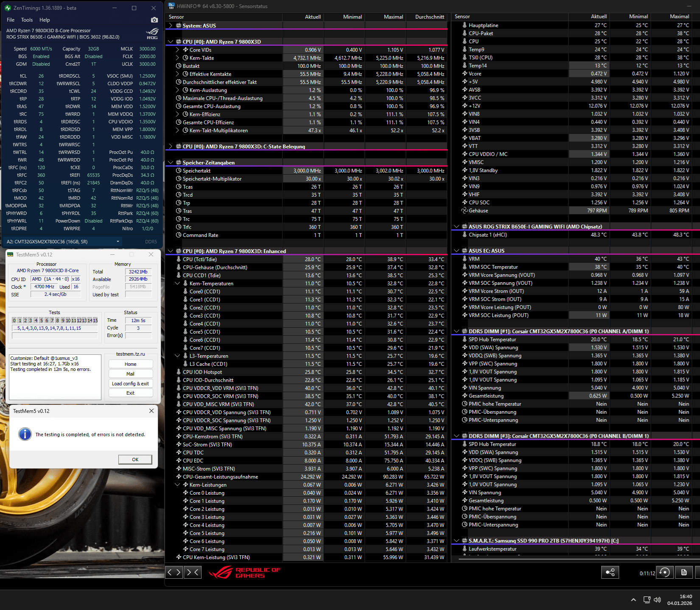Open HWiNFO's share/remote connection icon

point(610,572)
